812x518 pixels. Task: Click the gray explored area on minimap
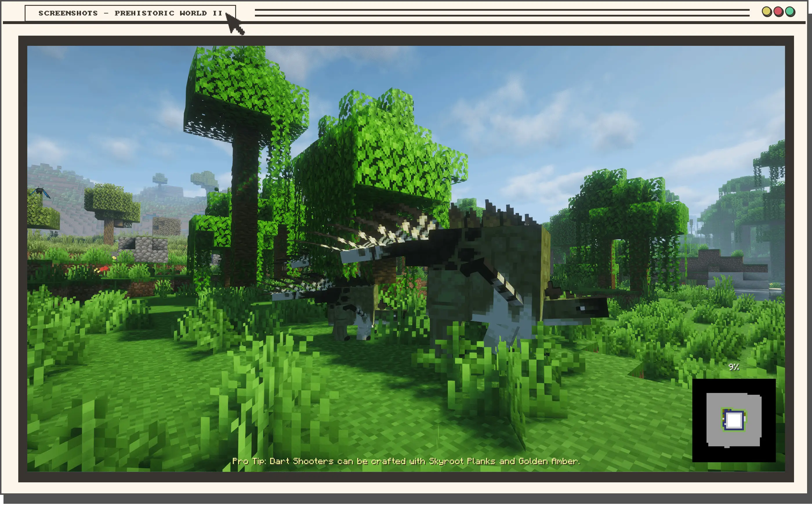(x=734, y=420)
